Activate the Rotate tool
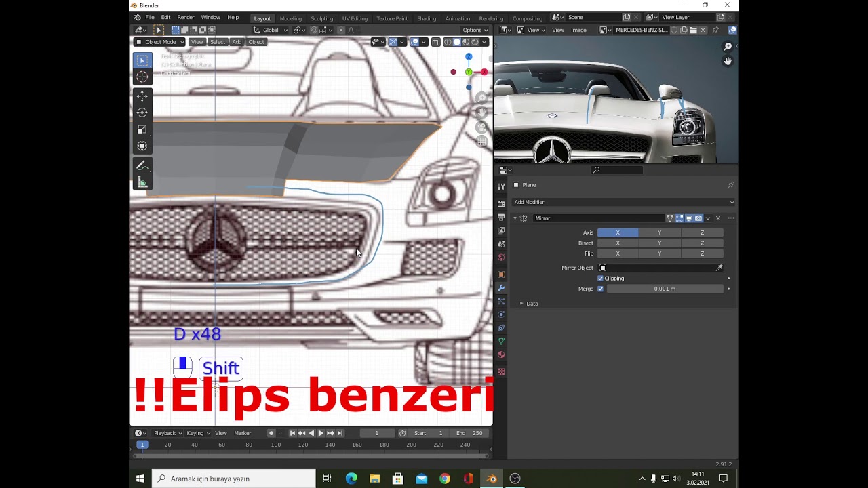The width and height of the screenshot is (868, 488). pyautogui.click(x=142, y=113)
